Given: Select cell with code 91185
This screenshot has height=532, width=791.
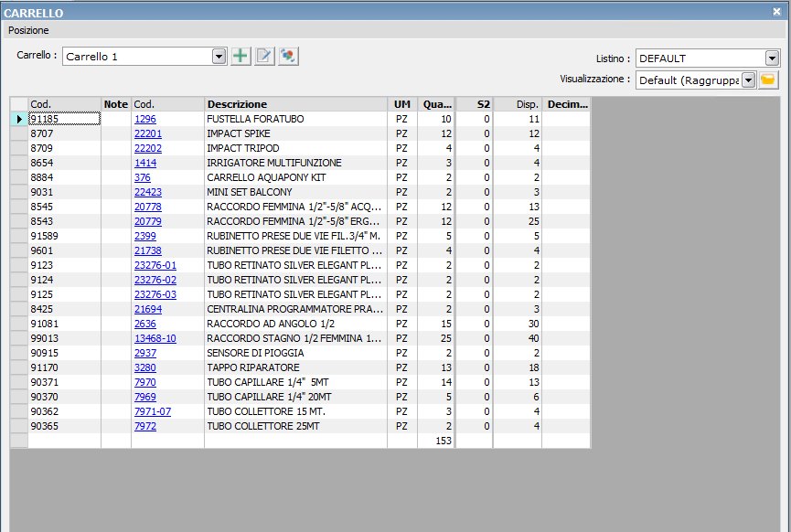Looking at the screenshot, I should point(65,119).
